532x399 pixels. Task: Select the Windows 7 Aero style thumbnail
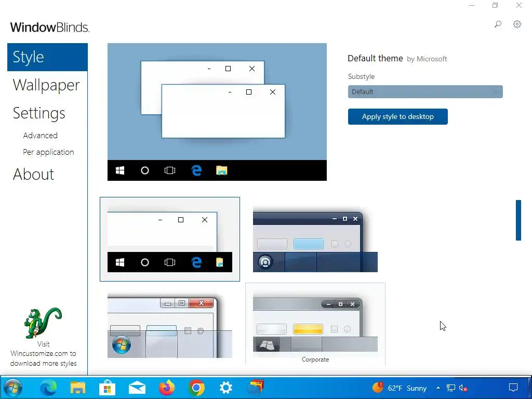170,324
